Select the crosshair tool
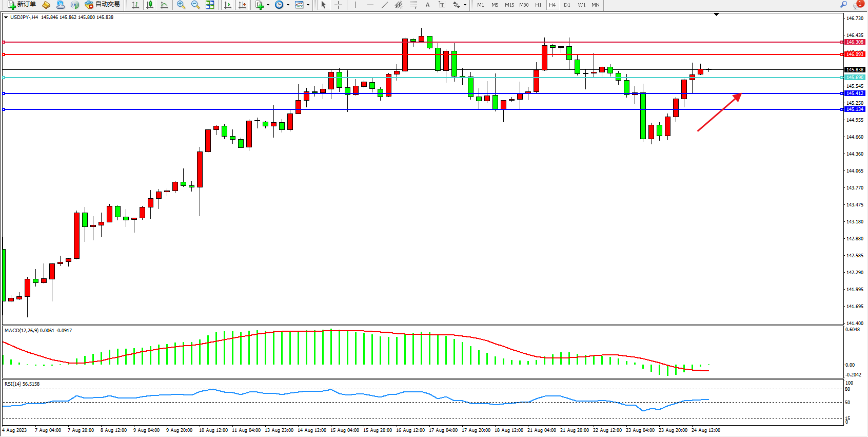The height and width of the screenshot is (437, 868). (x=338, y=5)
